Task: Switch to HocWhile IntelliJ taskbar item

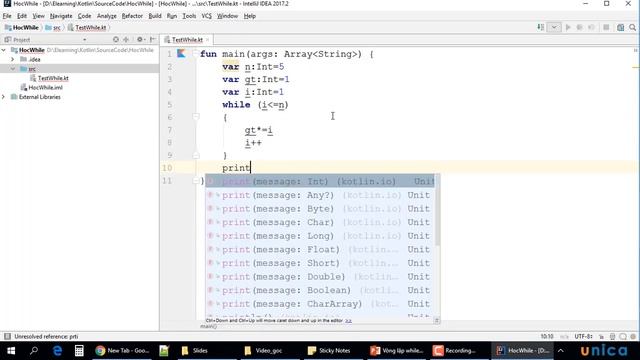Action: pos(522,351)
